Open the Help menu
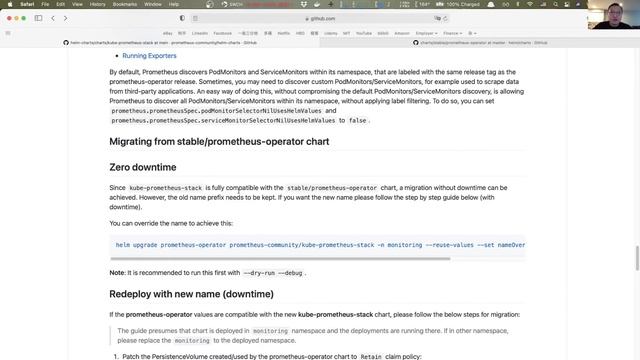This screenshot has height=360, width=640. click(174, 4)
